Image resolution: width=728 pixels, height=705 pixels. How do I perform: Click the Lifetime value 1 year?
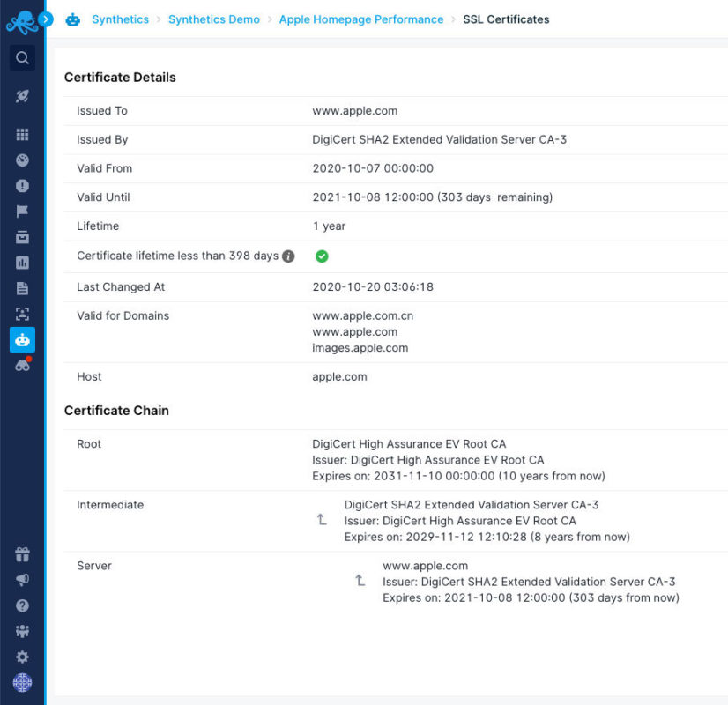tap(329, 226)
